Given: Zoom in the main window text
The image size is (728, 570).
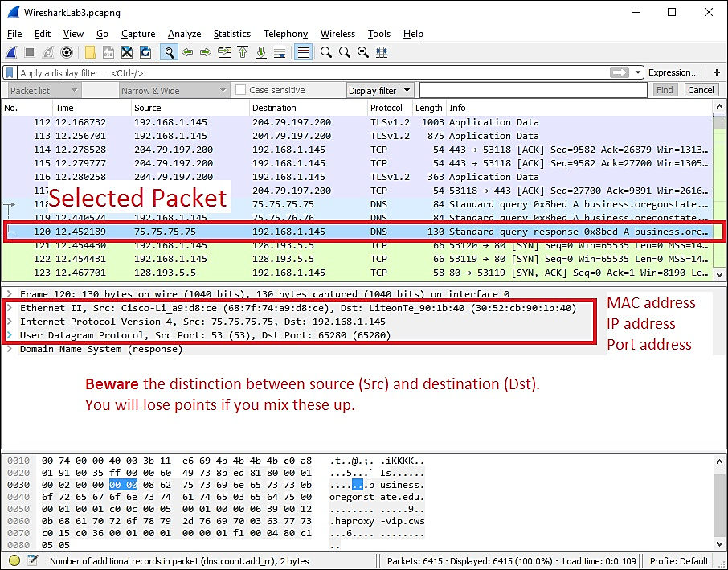Looking at the screenshot, I should point(326,52).
